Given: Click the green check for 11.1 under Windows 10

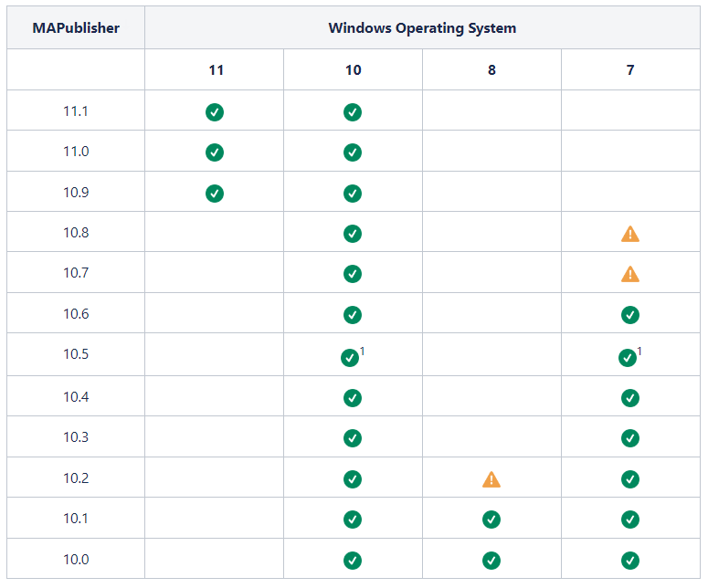Looking at the screenshot, I should pyautogui.click(x=353, y=112).
